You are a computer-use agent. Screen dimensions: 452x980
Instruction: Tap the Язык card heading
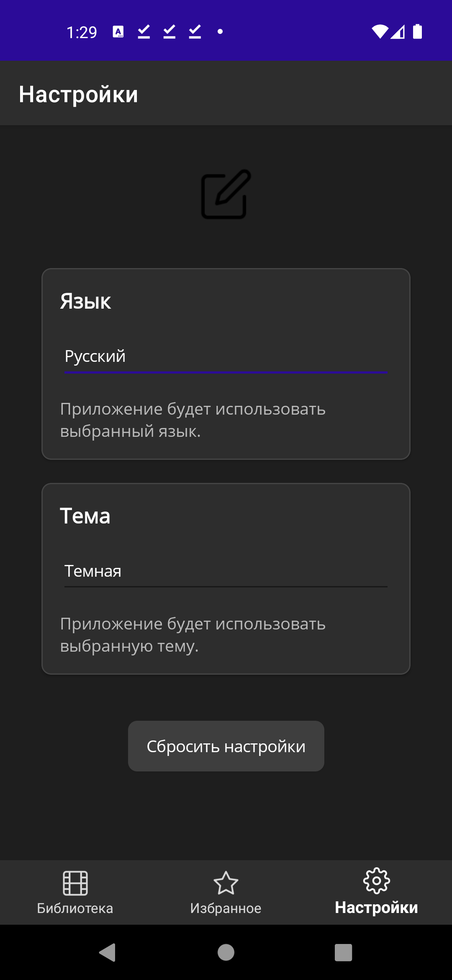coord(86,302)
